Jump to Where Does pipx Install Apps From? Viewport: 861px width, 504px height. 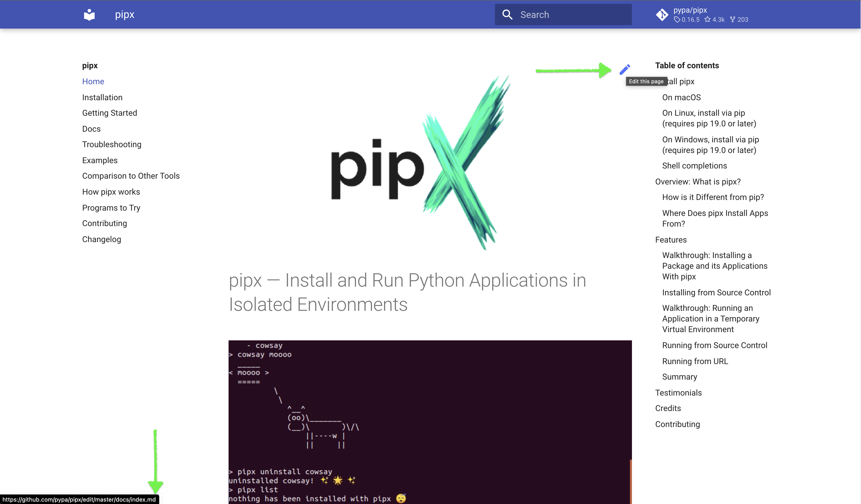(x=715, y=218)
